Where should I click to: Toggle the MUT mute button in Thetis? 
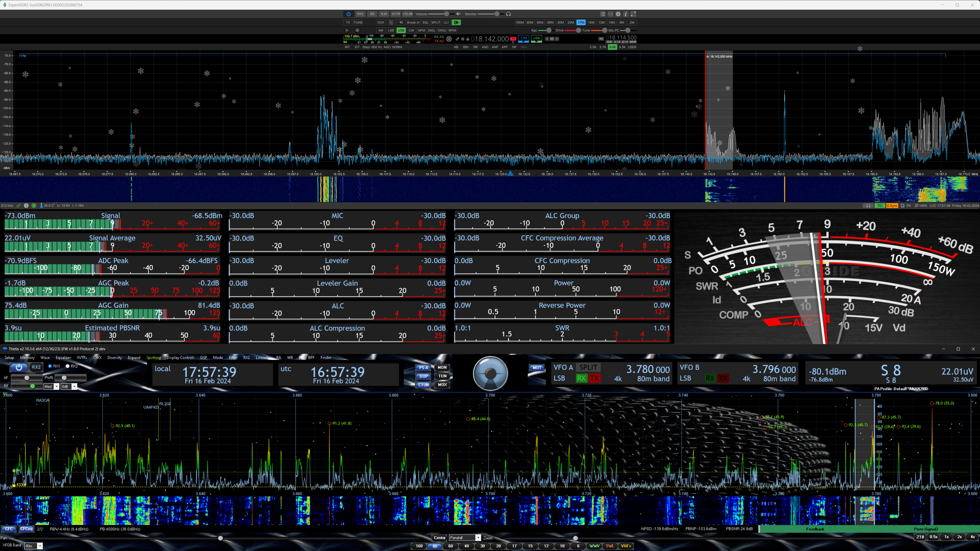pyautogui.click(x=537, y=368)
